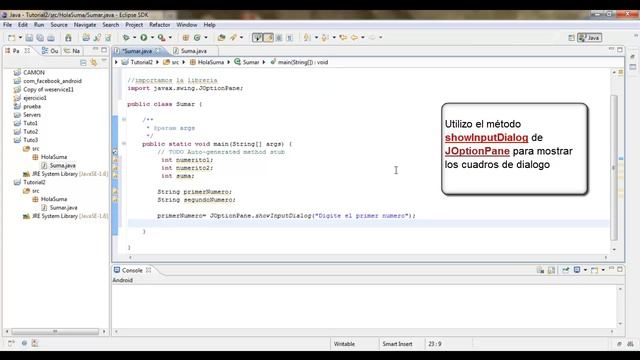Viewport: 640px width, 360px height.
Task: Open dropdown arrow next to Debug icon
Action: click(135, 38)
